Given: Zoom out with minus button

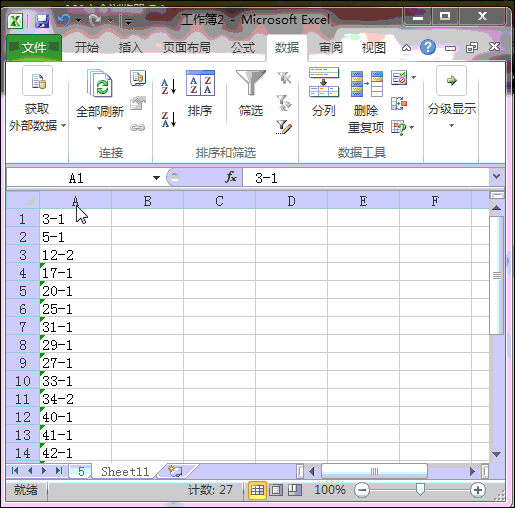Looking at the screenshot, I should pyautogui.click(x=362, y=490).
